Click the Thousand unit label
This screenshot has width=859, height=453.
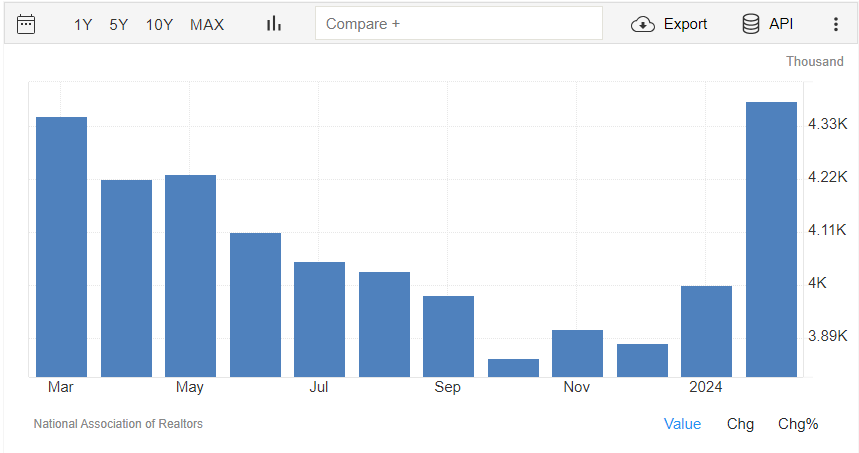815,61
